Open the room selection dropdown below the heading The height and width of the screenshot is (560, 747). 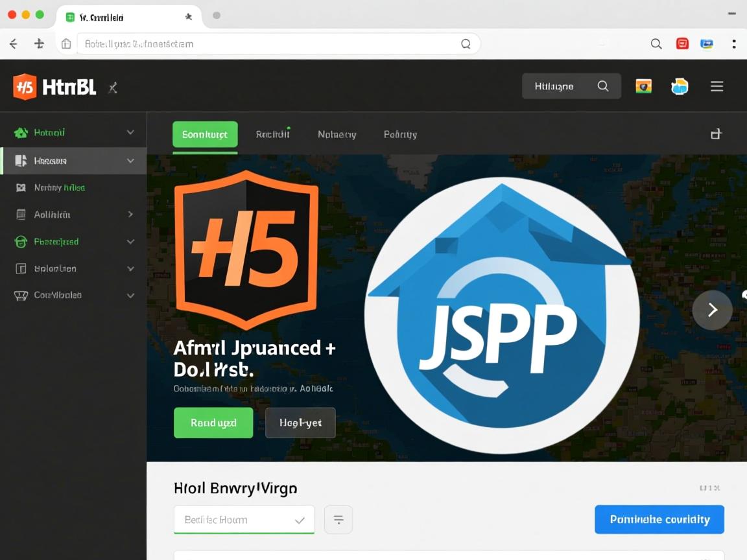tap(244, 519)
